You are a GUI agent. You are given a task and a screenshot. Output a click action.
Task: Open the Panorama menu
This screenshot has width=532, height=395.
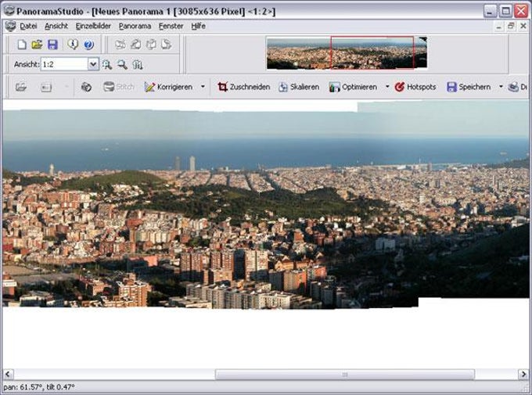135,26
